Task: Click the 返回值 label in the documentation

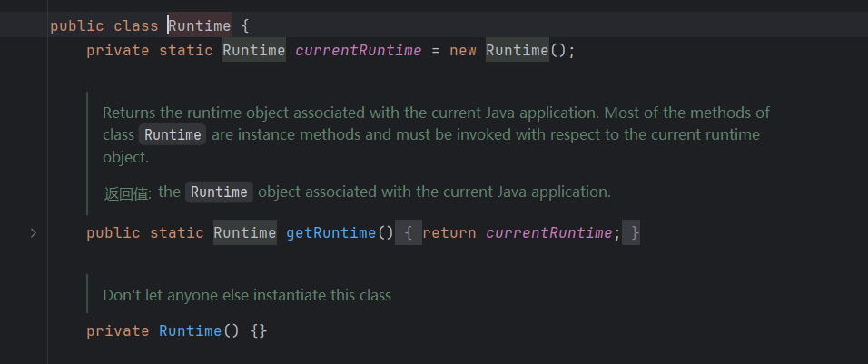Action: coord(127,193)
